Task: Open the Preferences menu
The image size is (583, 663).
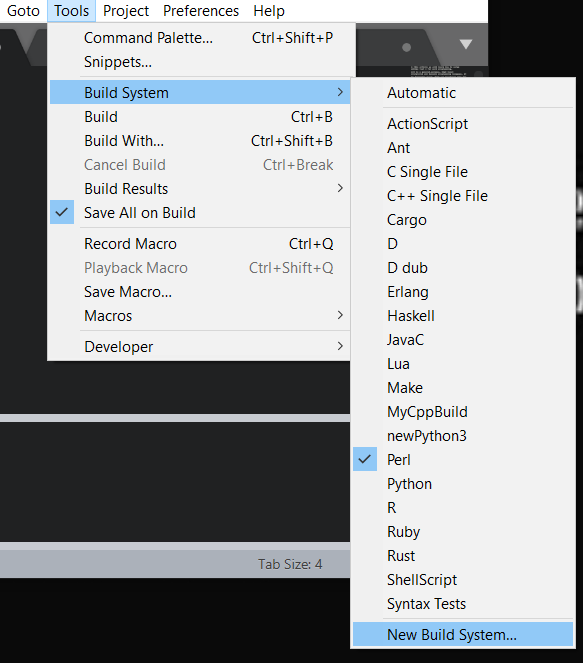Action: (201, 11)
